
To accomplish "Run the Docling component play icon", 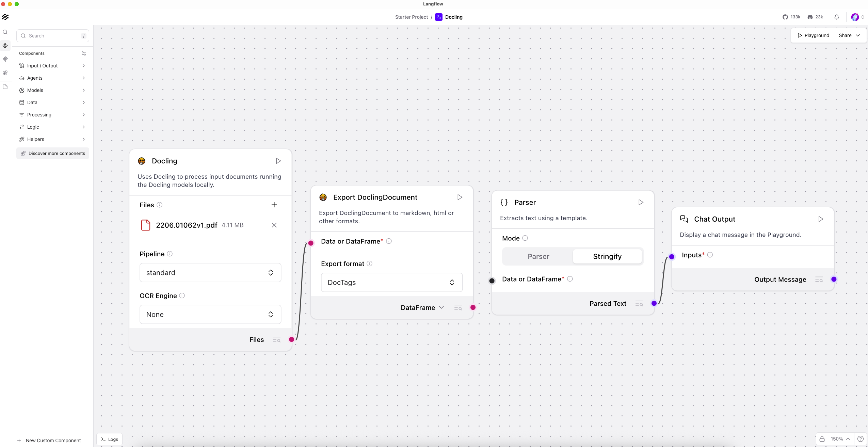I will (278, 161).
